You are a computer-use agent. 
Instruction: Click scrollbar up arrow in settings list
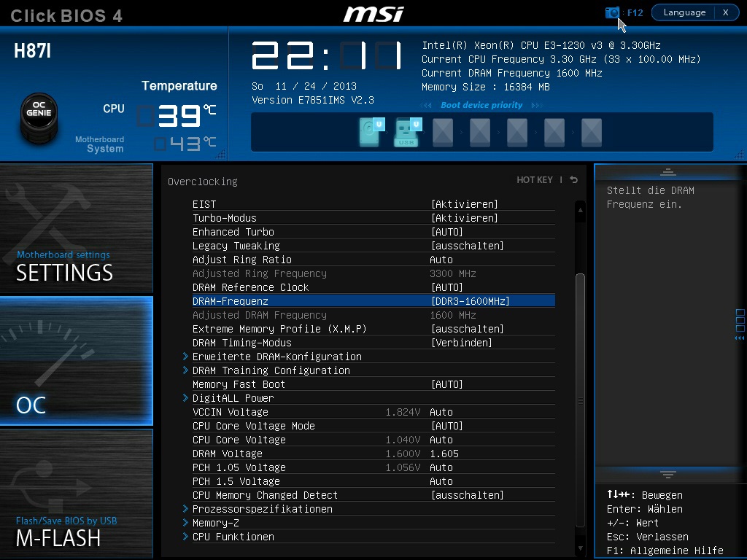point(580,209)
